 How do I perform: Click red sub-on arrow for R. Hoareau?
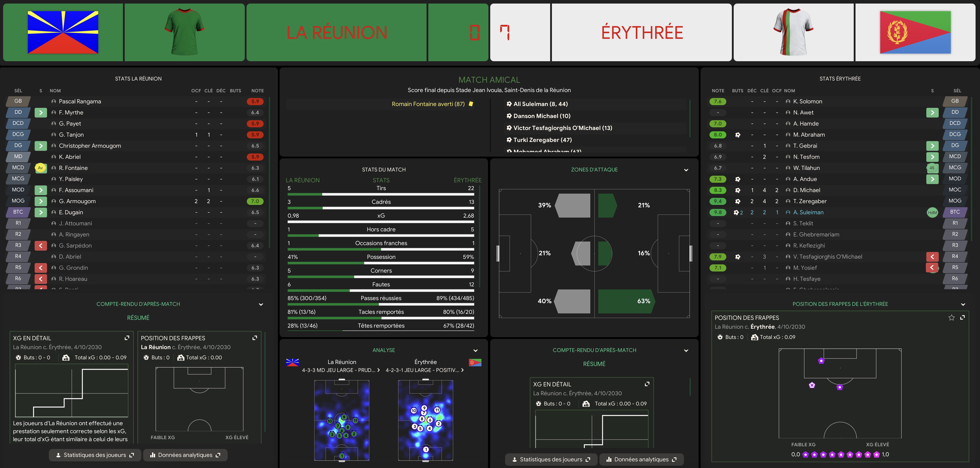(41, 279)
